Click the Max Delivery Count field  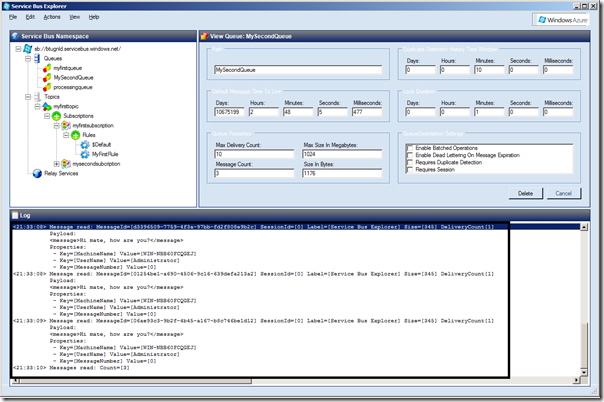[254, 155]
